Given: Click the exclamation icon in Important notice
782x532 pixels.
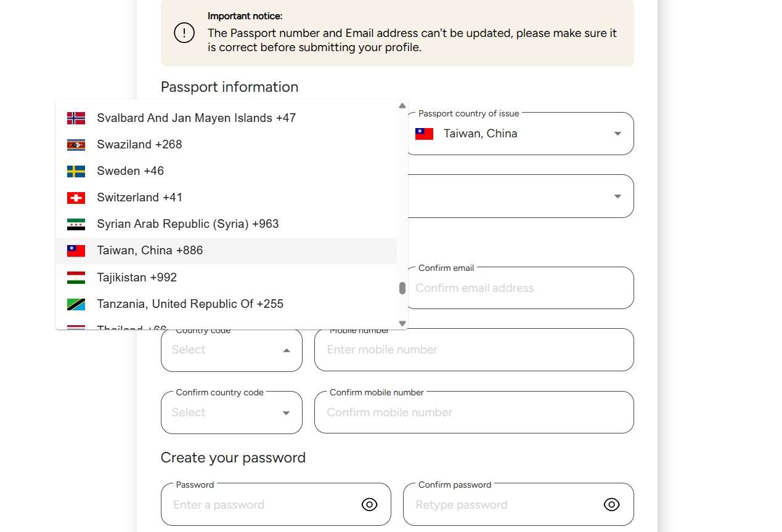Looking at the screenshot, I should (x=184, y=33).
